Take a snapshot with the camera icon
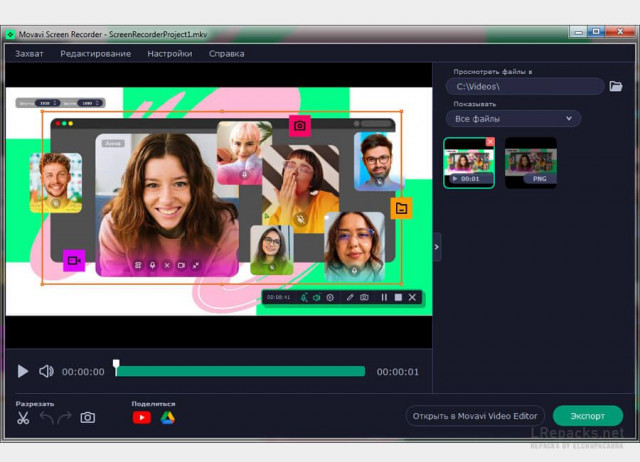The width and height of the screenshot is (640, 462). point(88,418)
